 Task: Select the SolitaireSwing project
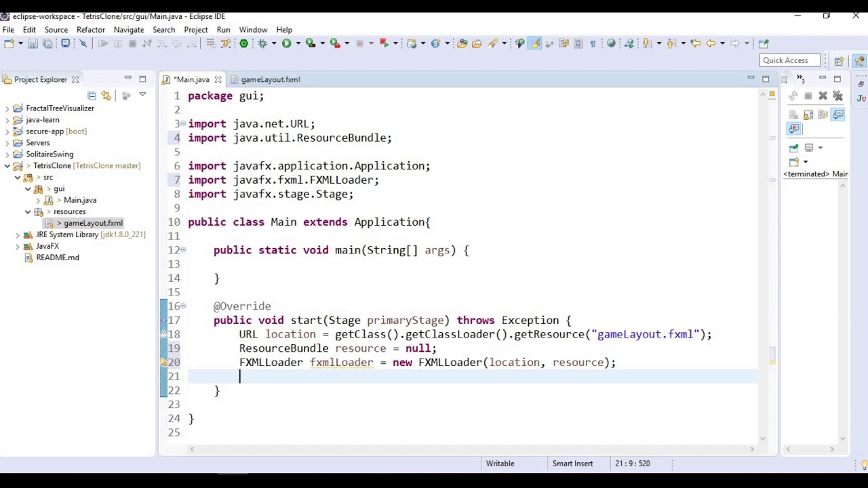point(50,155)
